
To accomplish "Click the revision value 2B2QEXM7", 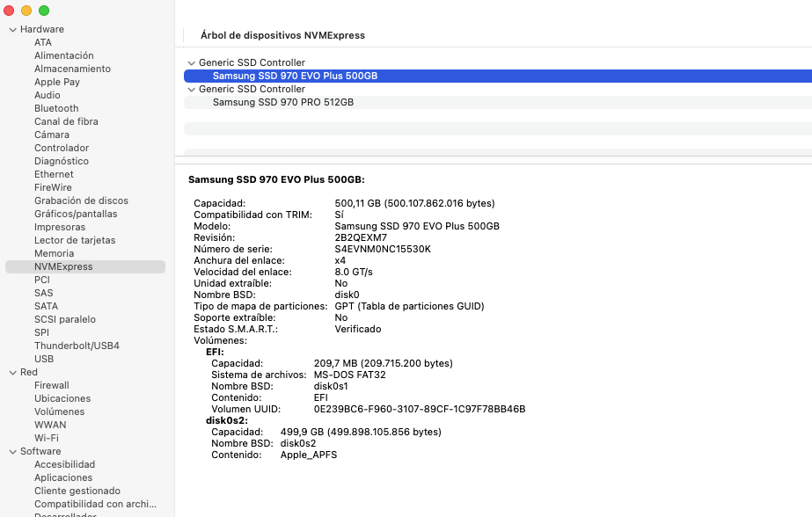I will pyautogui.click(x=361, y=237).
